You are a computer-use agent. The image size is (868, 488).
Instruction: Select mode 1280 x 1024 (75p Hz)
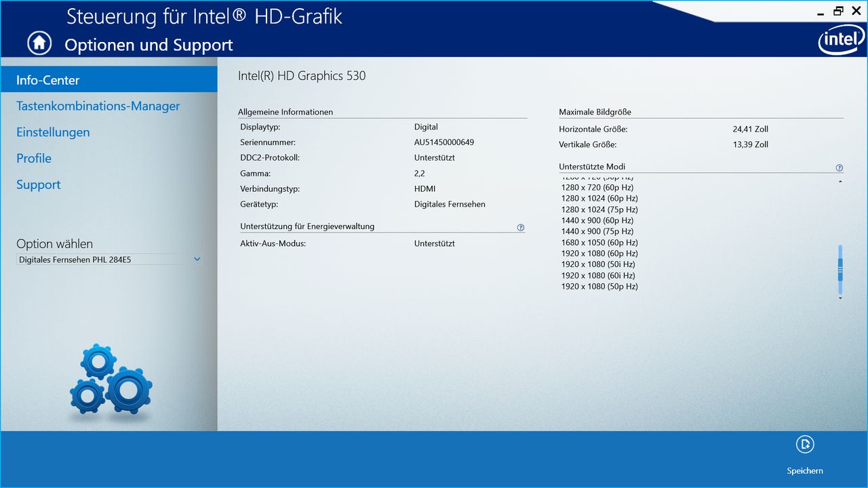coord(599,209)
